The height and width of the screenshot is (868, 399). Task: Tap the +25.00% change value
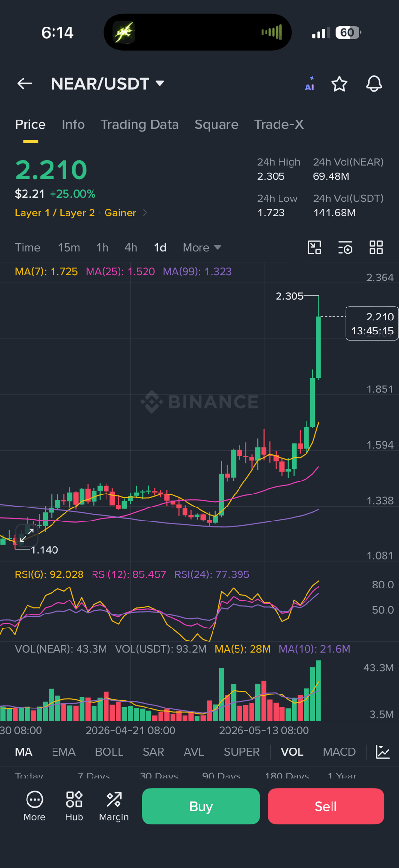(73, 194)
